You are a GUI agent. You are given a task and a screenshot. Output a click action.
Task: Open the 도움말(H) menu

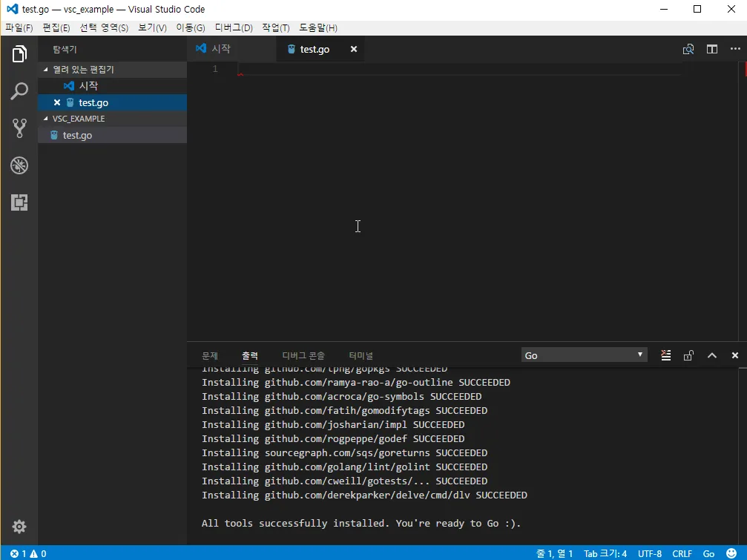[x=318, y=27]
